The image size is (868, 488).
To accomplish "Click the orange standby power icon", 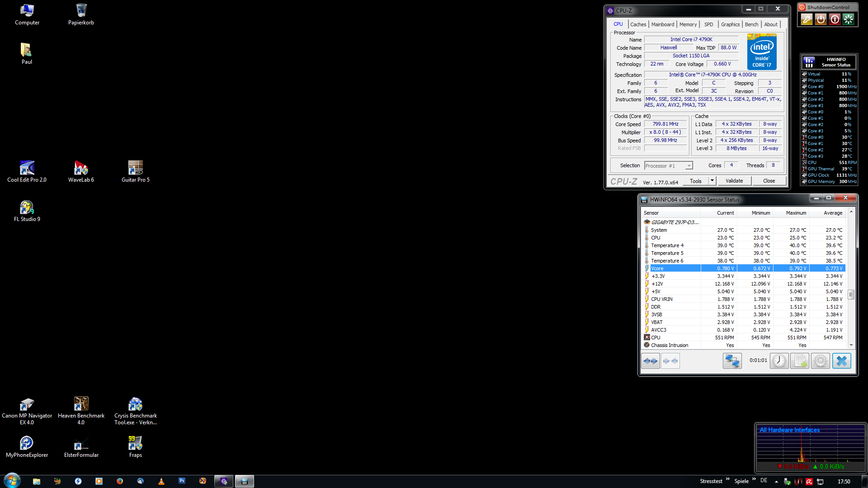I will [821, 19].
